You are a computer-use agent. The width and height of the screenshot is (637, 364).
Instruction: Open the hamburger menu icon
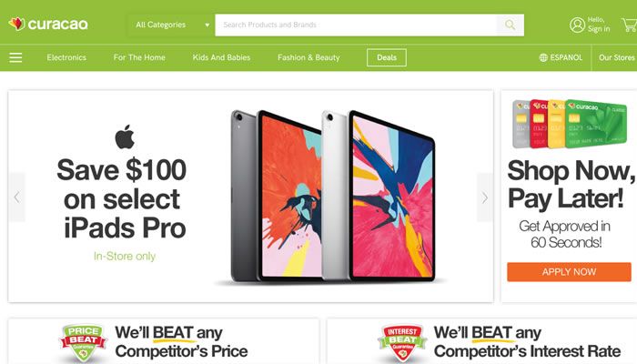coord(15,57)
